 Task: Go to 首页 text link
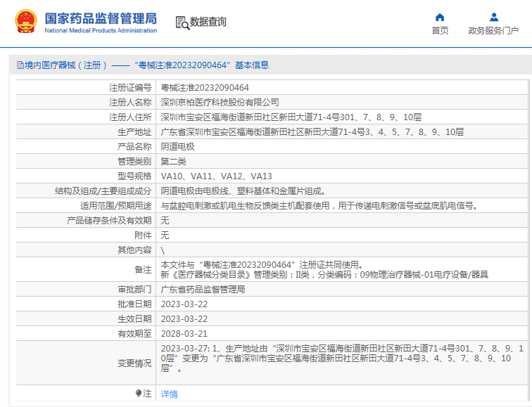coord(440,30)
